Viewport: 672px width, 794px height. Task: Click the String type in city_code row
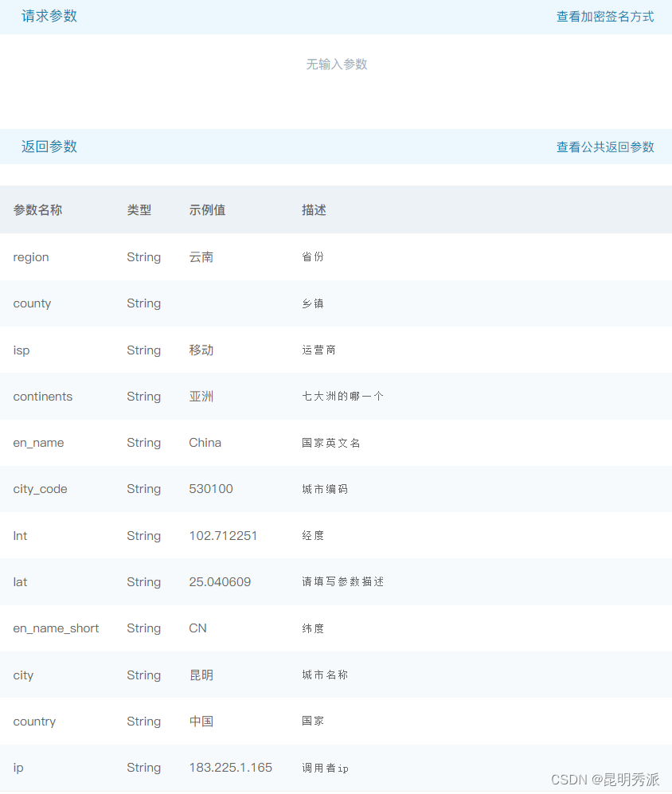pyautogui.click(x=144, y=489)
